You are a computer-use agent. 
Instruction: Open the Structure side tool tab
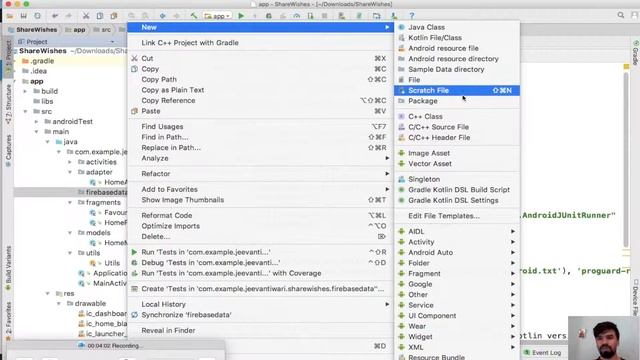(8, 104)
